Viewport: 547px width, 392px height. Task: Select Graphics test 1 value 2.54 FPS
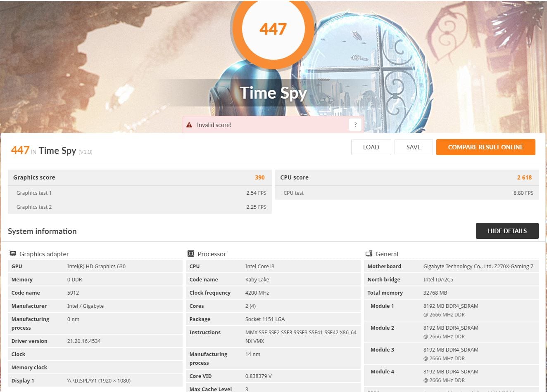pos(256,193)
